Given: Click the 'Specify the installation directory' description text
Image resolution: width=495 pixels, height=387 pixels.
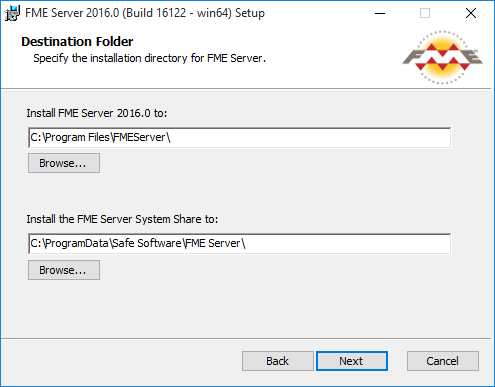Looking at the screenshot, I should pos(150,58).
